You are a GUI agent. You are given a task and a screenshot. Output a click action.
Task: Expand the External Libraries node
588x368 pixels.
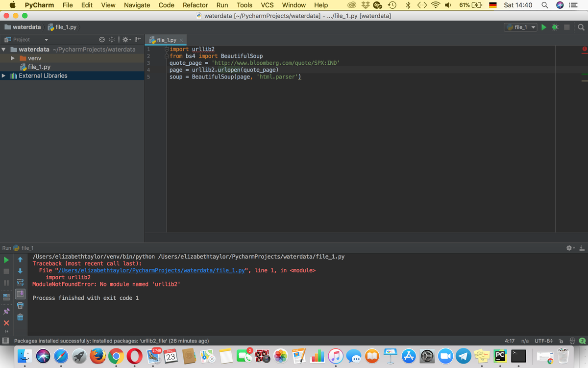pyautogui.click(x=5, y=76)
